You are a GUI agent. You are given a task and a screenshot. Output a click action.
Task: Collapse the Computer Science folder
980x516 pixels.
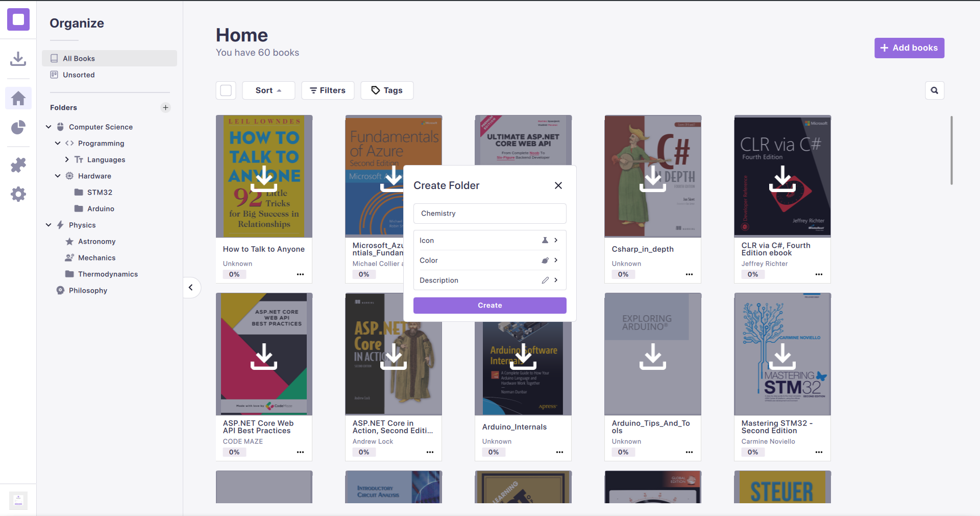click(x=48, y=127)
